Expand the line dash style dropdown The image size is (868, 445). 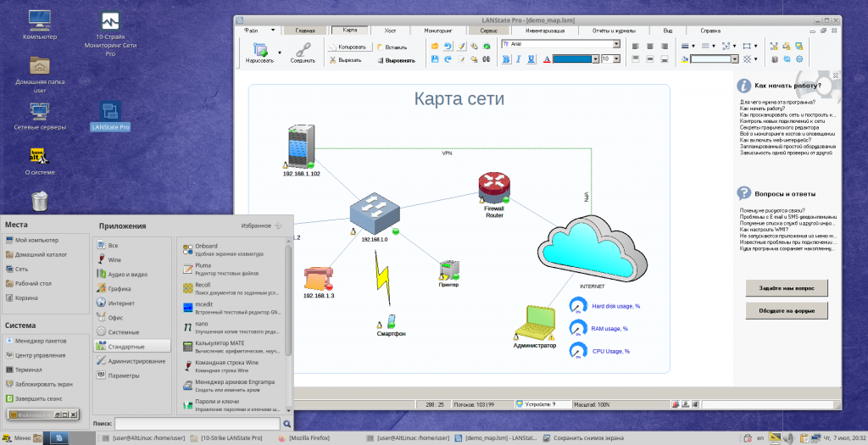coord(714,46)
